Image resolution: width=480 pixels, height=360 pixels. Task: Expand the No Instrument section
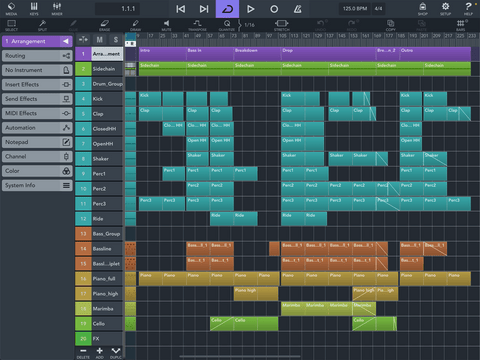point(37,70)
